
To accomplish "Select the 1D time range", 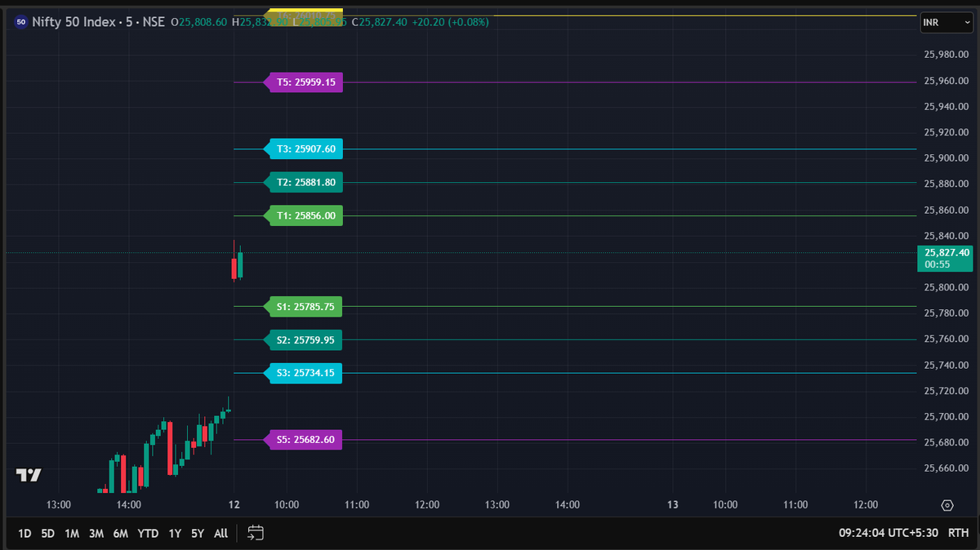I will 24,534.
